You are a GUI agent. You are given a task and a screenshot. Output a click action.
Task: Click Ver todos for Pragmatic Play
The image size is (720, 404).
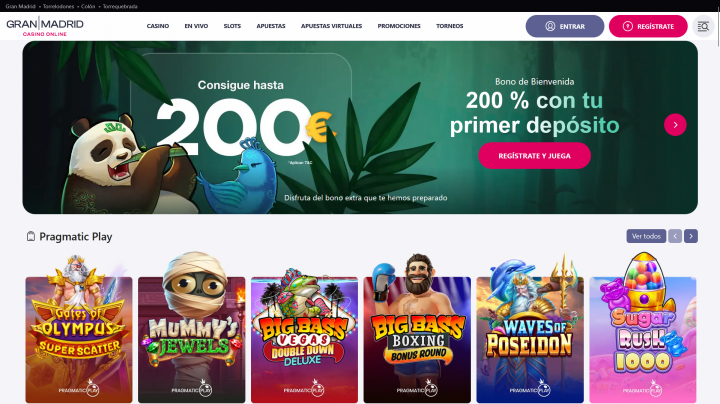[646, 236]
